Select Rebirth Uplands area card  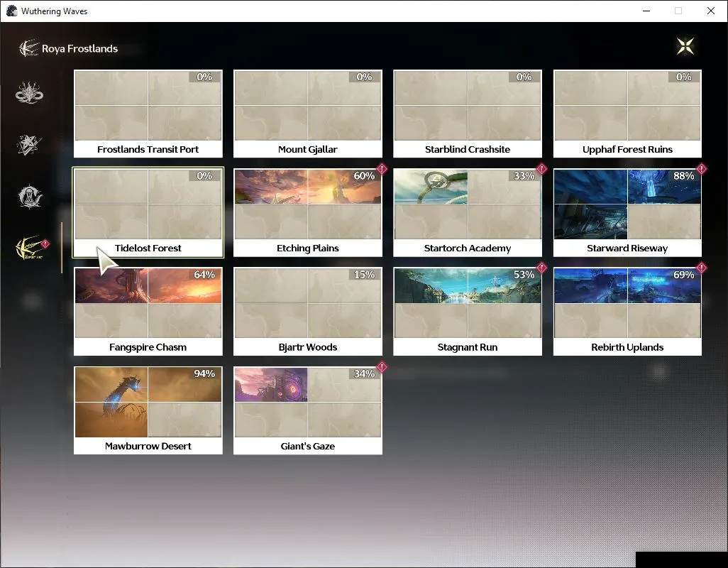point(627,311)
